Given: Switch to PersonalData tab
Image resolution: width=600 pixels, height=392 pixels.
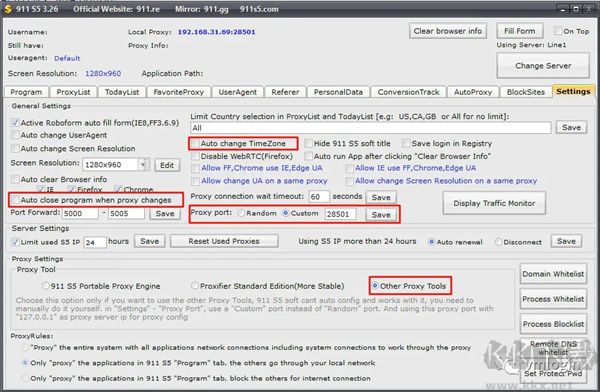Looking at the screenshot, I should click(x=338, y=92).
